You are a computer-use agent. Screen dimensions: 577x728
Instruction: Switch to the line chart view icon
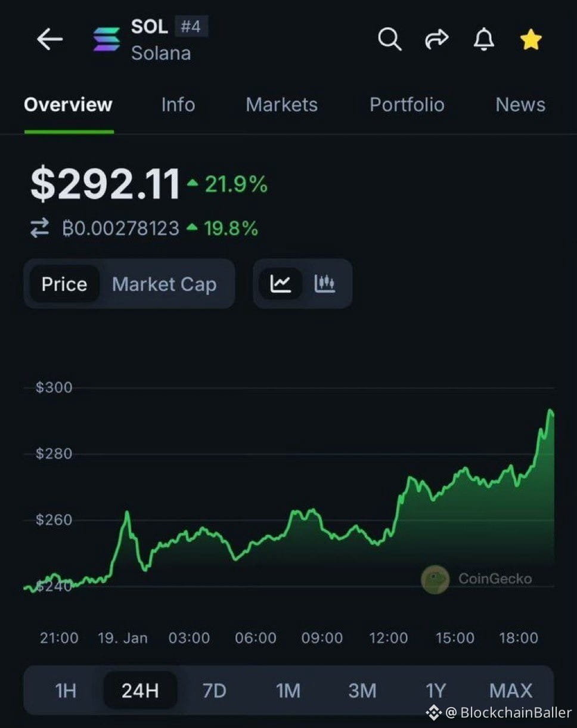point(280,284)
